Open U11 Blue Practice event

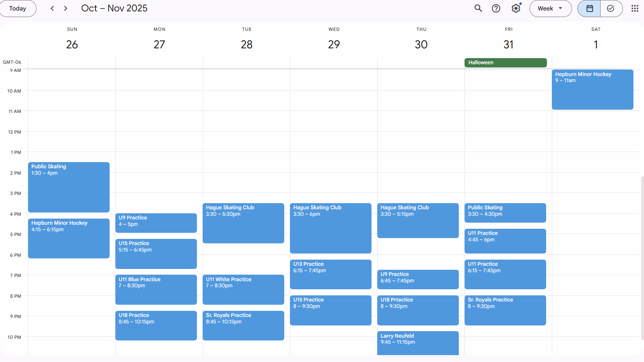(156, 289)
